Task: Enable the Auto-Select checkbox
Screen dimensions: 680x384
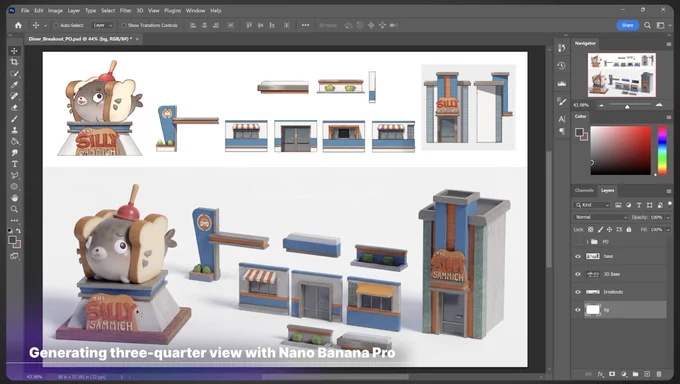Action: click(x=56, y=26)
